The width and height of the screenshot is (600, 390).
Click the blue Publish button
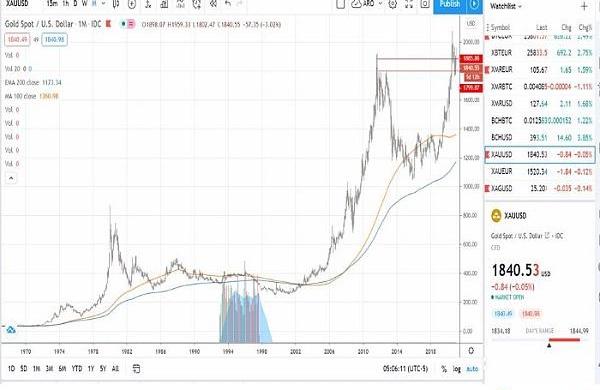[x=450, y=5]
